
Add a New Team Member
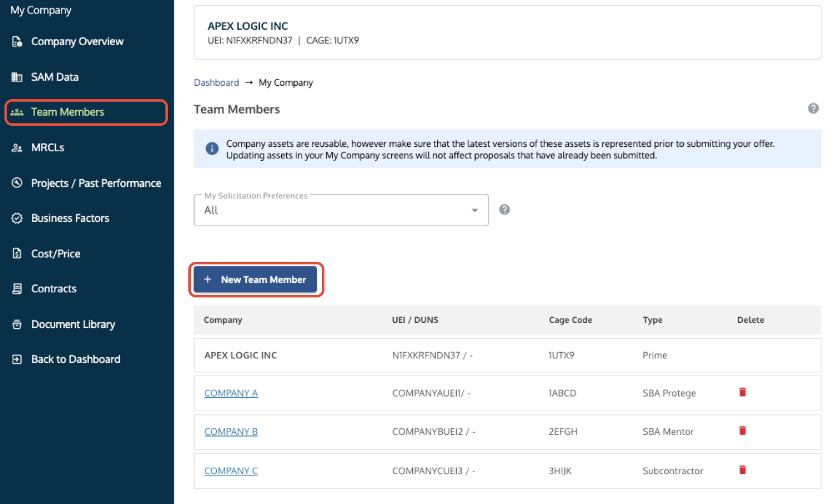tap(255, 280)
